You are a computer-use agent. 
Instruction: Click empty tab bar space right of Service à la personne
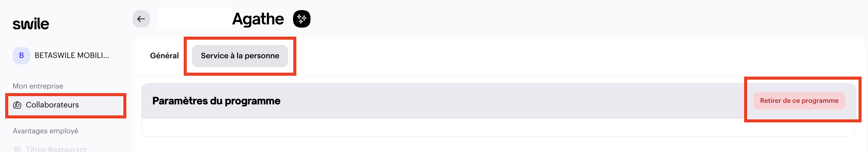coord(539,56)
